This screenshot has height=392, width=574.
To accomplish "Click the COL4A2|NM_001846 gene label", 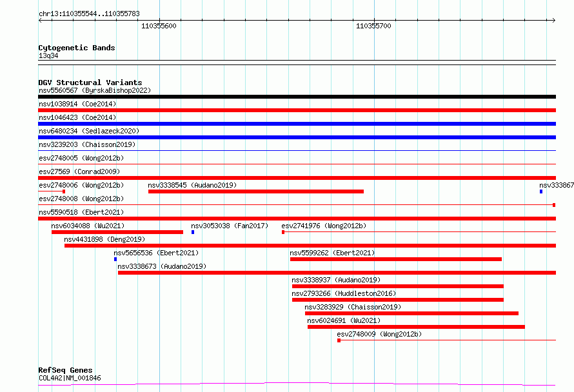I will 70,378.
